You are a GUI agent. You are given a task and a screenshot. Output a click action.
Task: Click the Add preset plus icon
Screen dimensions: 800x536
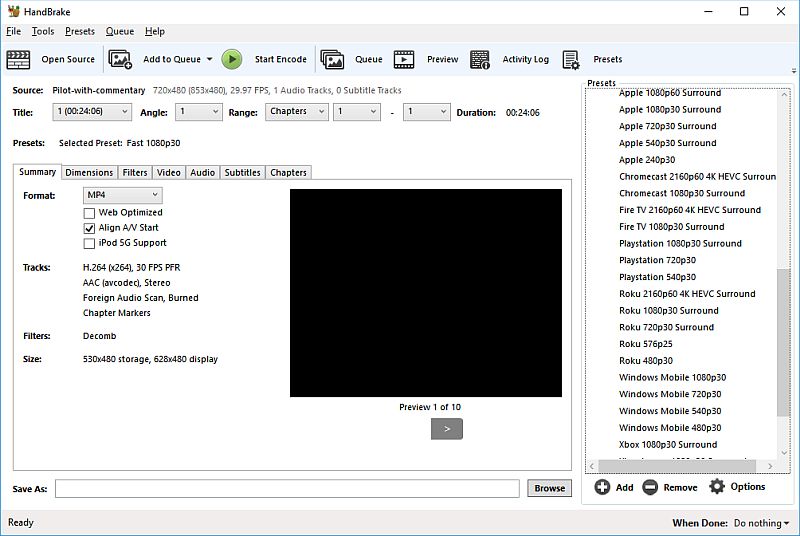click(602, 487)
